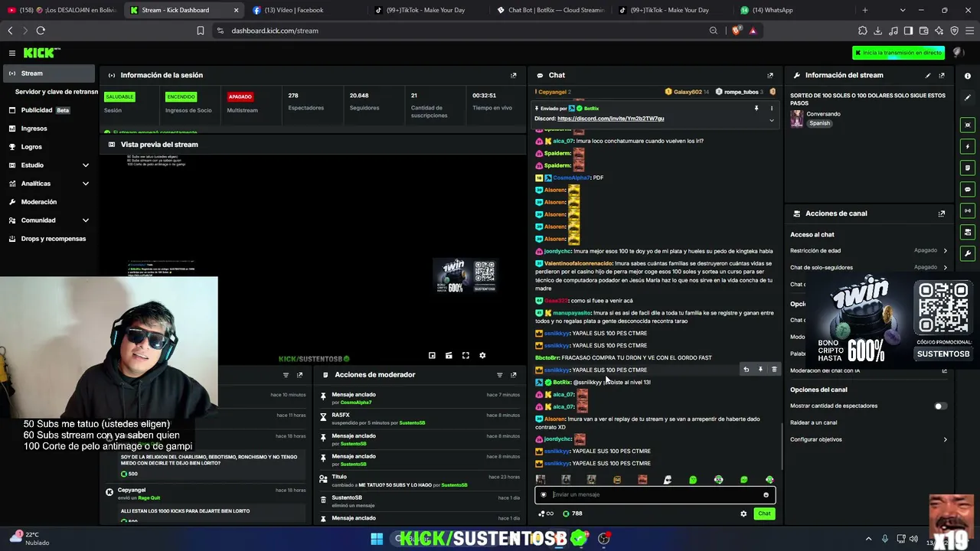The width and height of the screenshot is (980, 551).
Task: Delete the hovered ssnilkkyy chat message
Action: point(774,370)
